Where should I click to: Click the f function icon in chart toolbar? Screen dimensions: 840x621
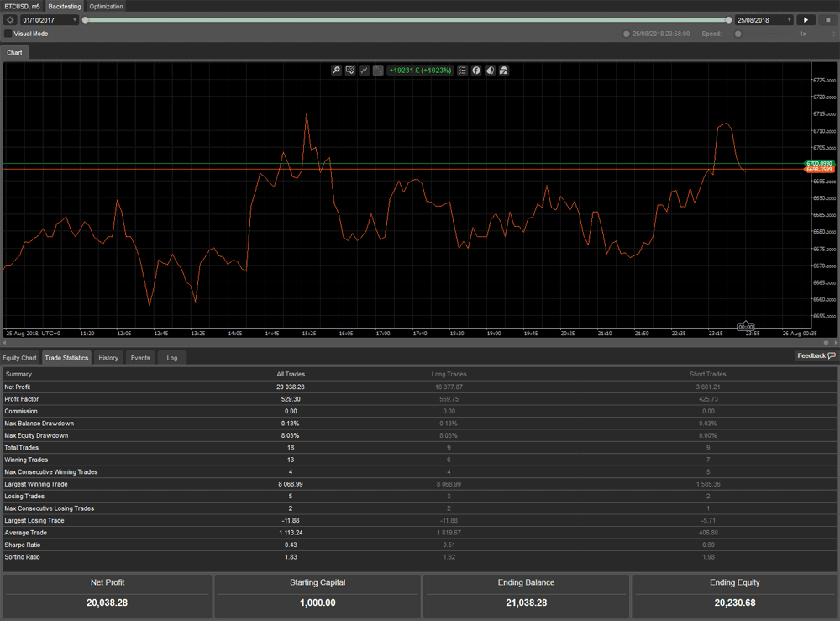476,71
